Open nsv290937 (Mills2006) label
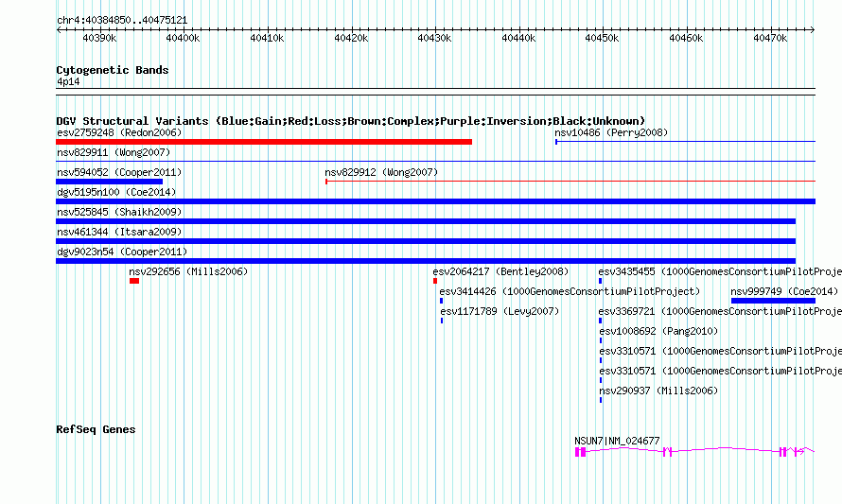 coord(658,391)
